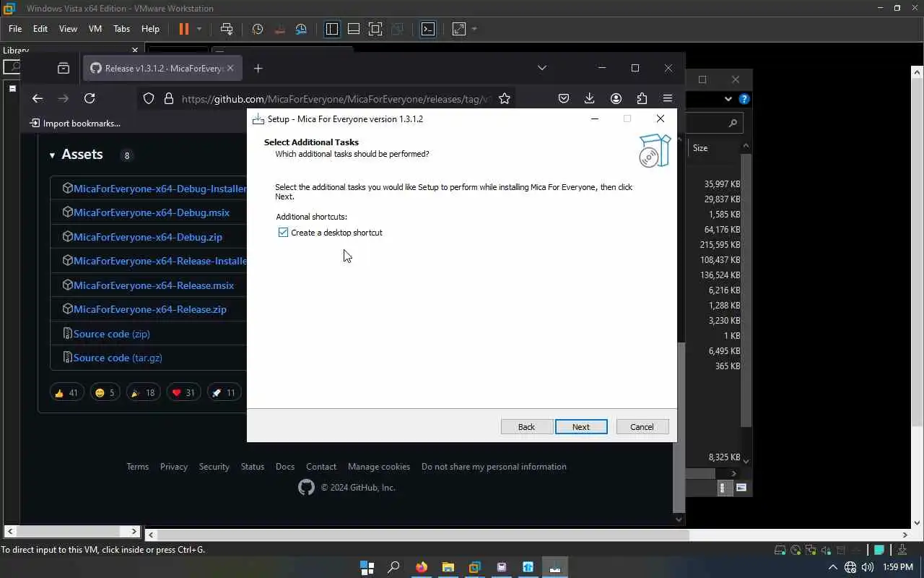This screenshot has width=924, height=578.
Task: Expand Firefox list all tabs chevron
Action: (x=542, y=68)
